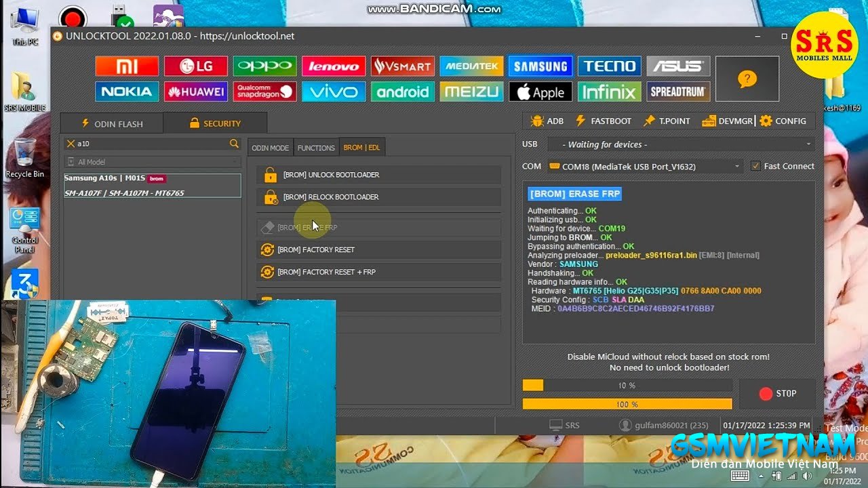Select the Samsung brand tile

(x=540, y=66)
